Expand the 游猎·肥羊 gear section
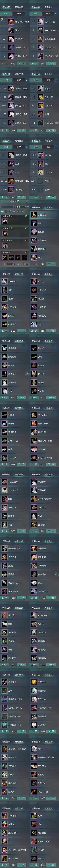The width and height of the screenshot is (59, 868). [15, 216]
